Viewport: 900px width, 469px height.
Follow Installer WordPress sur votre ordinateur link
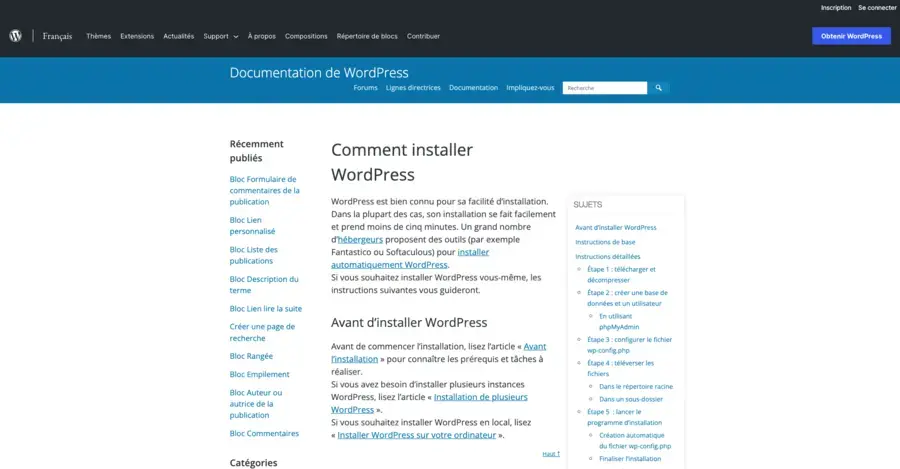pos(417,435)
